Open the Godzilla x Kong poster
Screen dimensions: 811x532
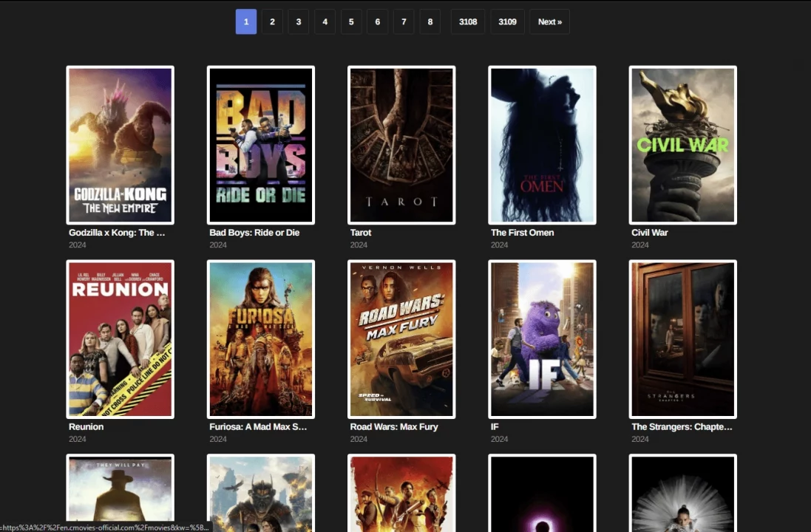click(x=120, y=144)
